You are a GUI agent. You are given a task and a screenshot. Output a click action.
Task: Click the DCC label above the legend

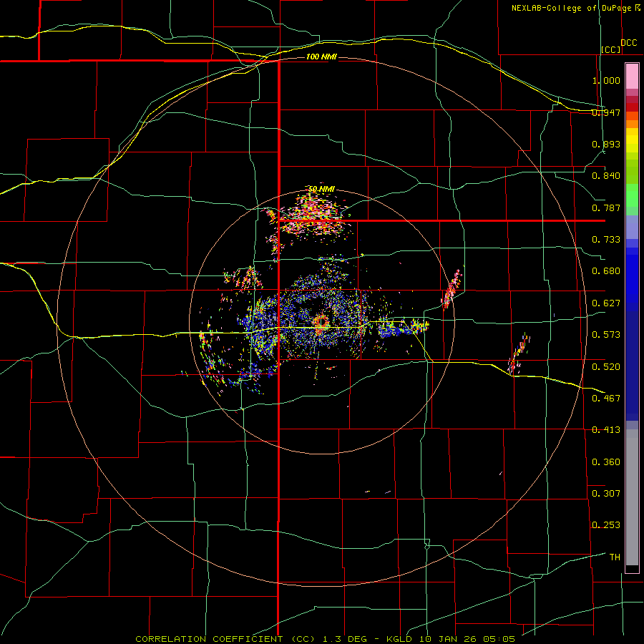tap(629, 43)
